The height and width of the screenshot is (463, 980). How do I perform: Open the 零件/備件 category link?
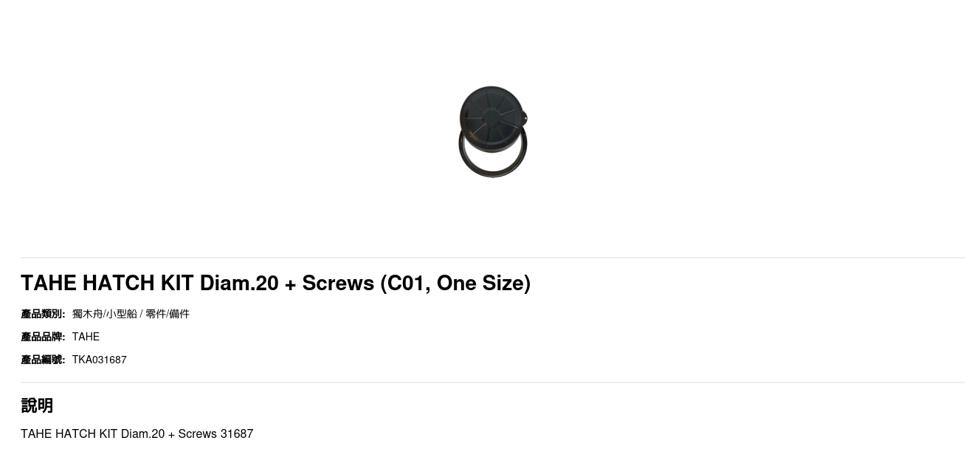coord(168,314)
